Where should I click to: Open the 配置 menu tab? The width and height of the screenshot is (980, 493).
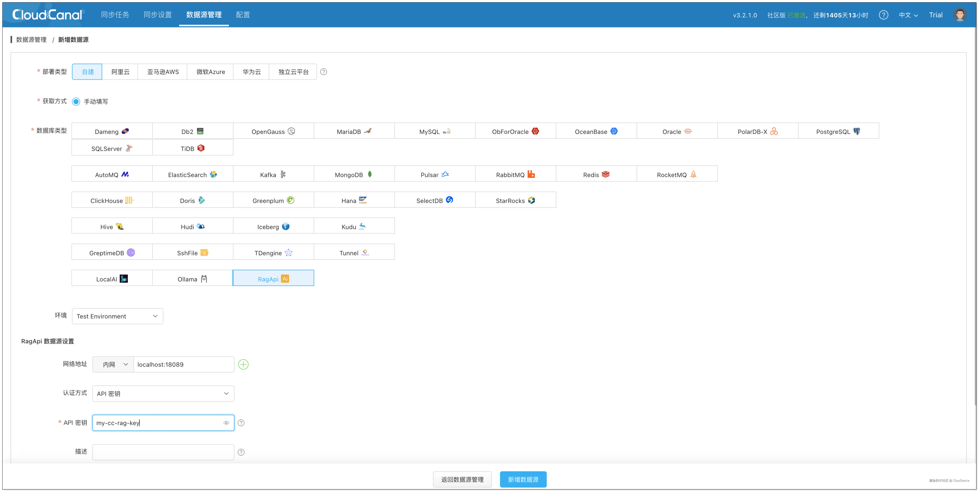[243, 15]
